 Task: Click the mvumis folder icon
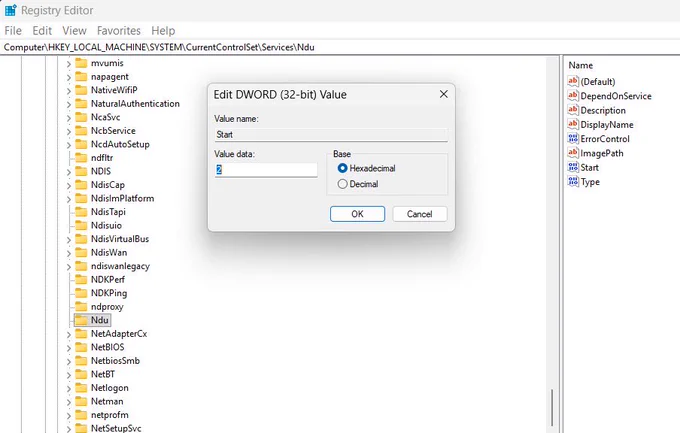click(x=81, y=63)
